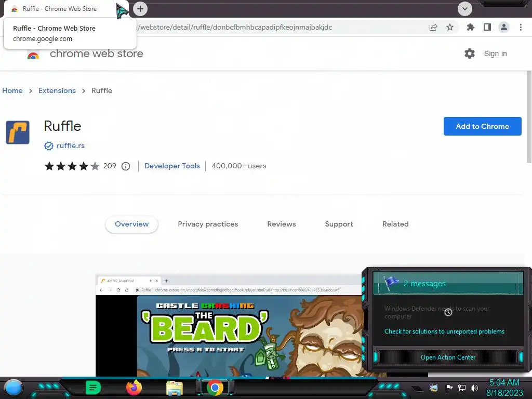Open the Extensions puzzle icon

click(470, 27)
